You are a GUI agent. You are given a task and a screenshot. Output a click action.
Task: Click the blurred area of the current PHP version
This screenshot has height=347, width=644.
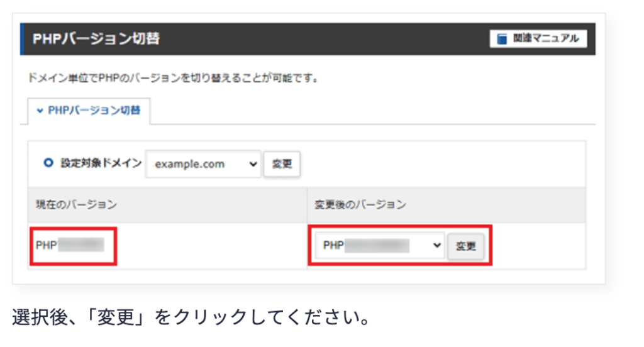click(80, 245)
